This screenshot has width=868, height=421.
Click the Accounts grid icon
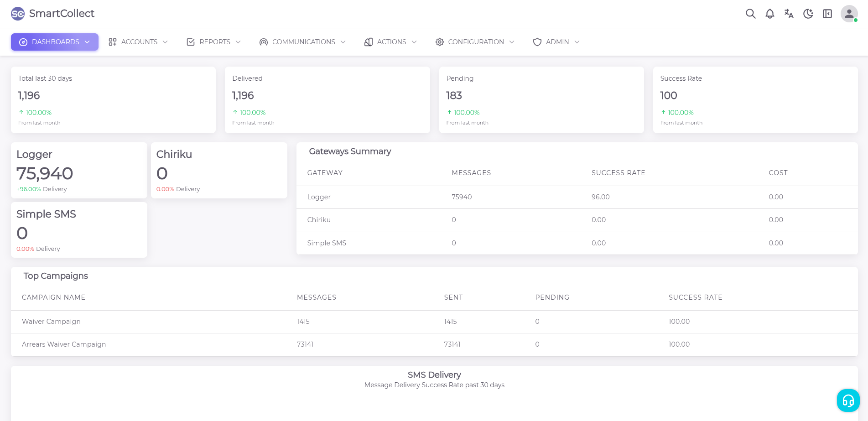pyautogui.click(x=113, y=42)
